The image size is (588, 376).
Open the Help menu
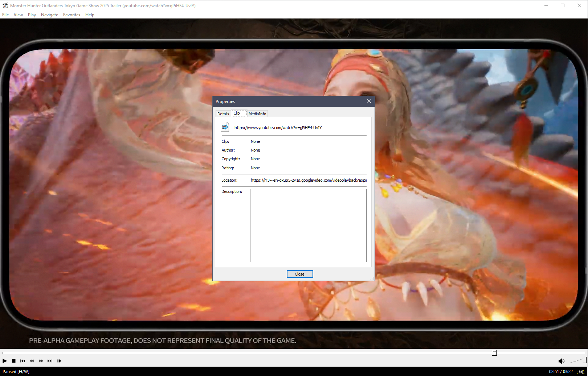point(90,15)
